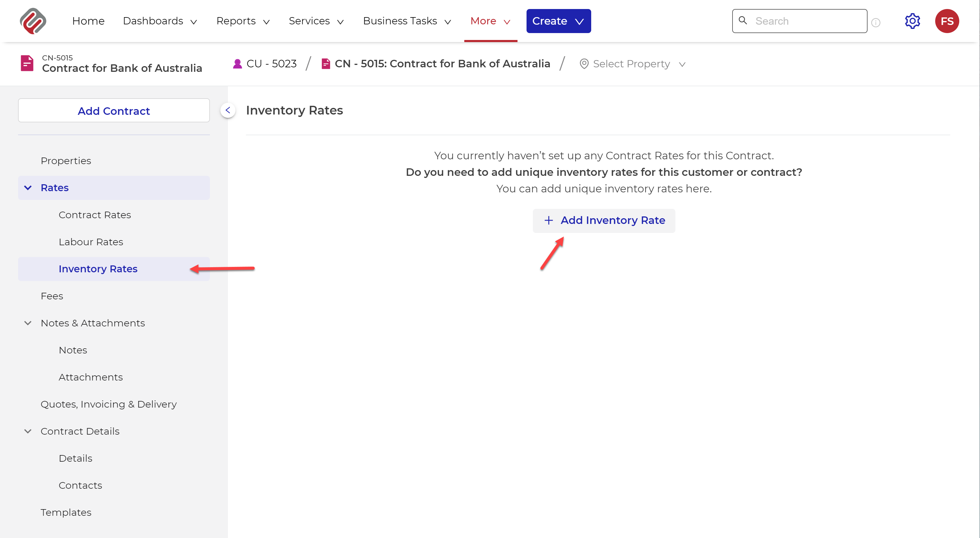980x538 pixels.
Task: Collapse the Rates section chevron
Action: pyautogui.click(x=28, y=188)
